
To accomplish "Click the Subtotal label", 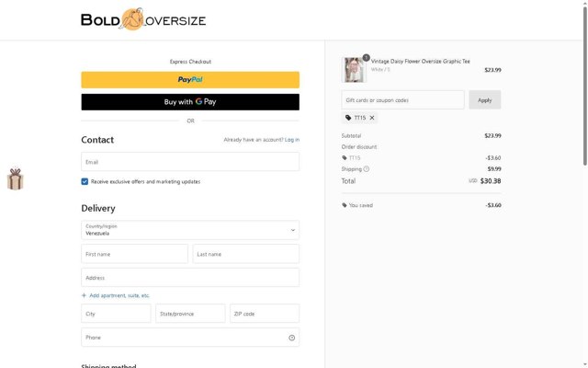I will pyautogui.click(x=351, y=135).
